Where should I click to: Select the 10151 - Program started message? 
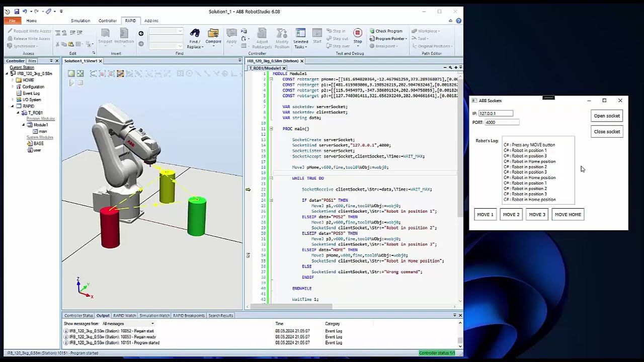pyautogui.click(x=112, y=343)
